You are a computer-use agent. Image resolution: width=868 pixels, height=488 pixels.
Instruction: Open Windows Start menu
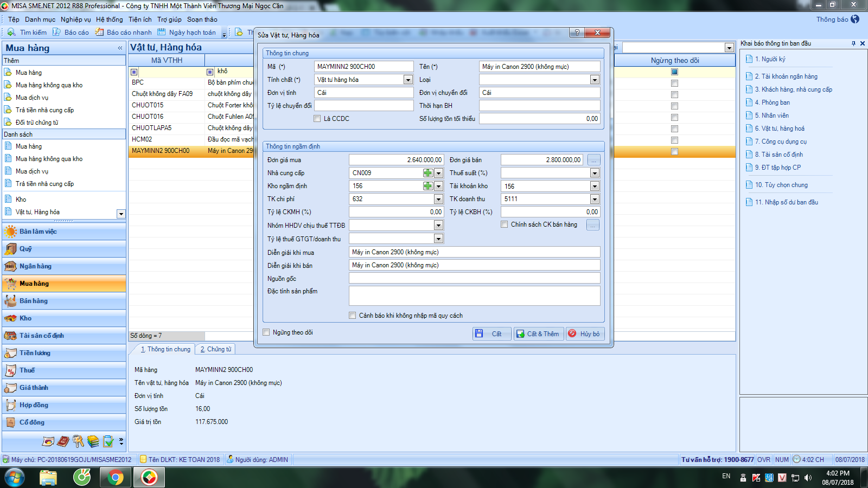click(x=14, y=478)
